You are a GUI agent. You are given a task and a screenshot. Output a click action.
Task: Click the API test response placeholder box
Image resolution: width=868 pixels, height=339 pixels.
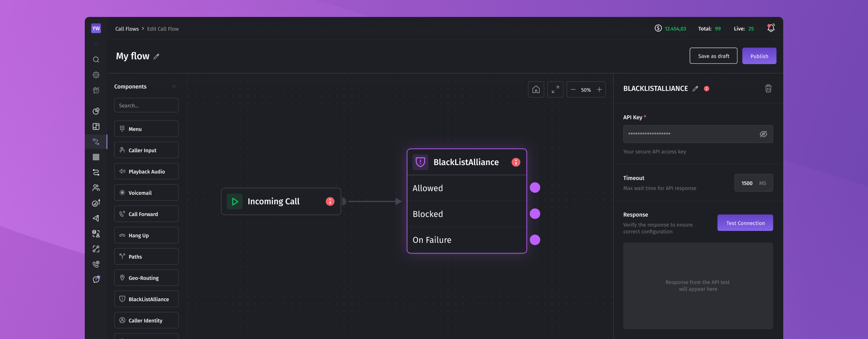pos(698,286)
